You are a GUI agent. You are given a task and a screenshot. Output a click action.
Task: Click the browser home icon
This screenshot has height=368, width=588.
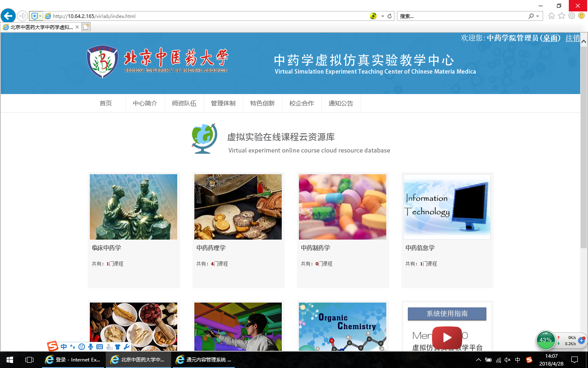click(x=552, y=16)
